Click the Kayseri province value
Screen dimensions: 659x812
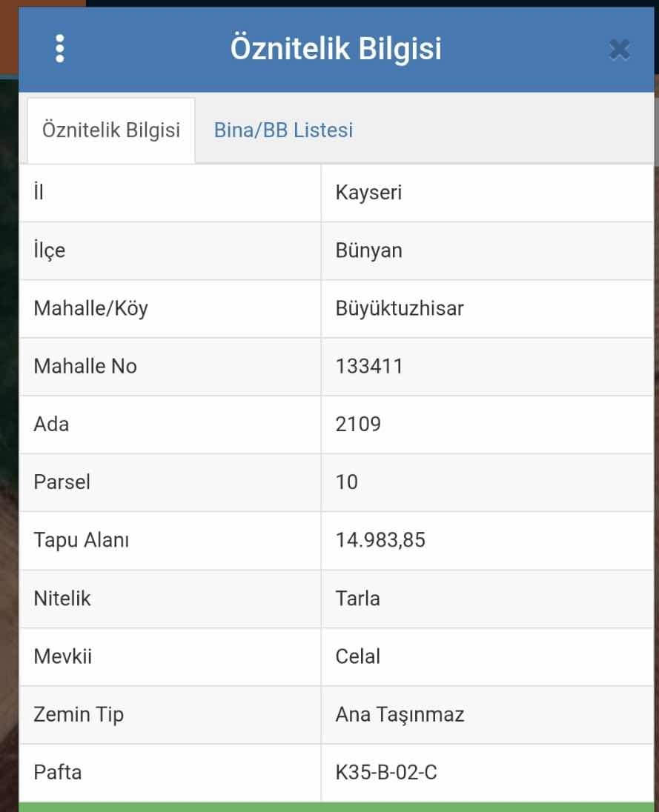coord(368,193)
